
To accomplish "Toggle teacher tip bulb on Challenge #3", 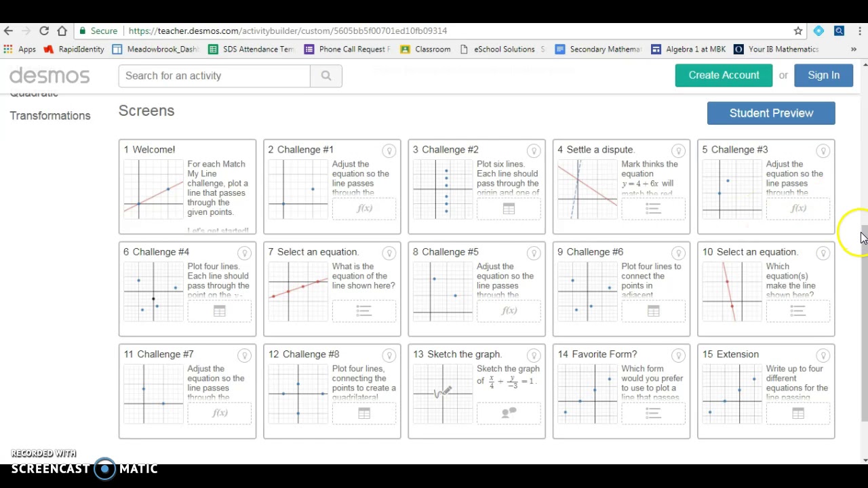I will 823,150.
